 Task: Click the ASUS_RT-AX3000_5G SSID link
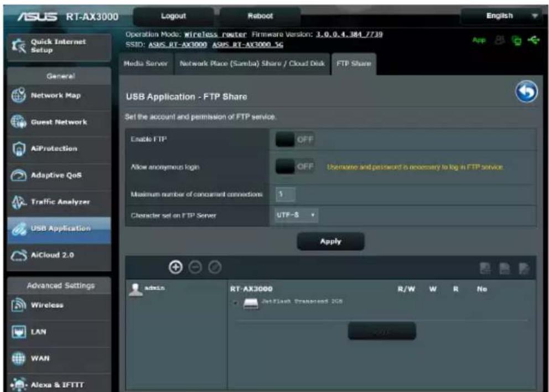point(247,45)
